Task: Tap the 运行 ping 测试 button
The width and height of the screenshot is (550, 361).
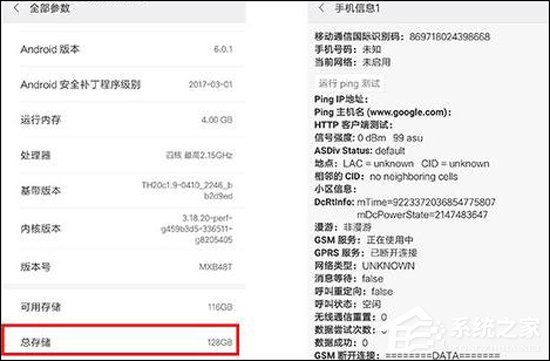Action: [x=349, y=83]
